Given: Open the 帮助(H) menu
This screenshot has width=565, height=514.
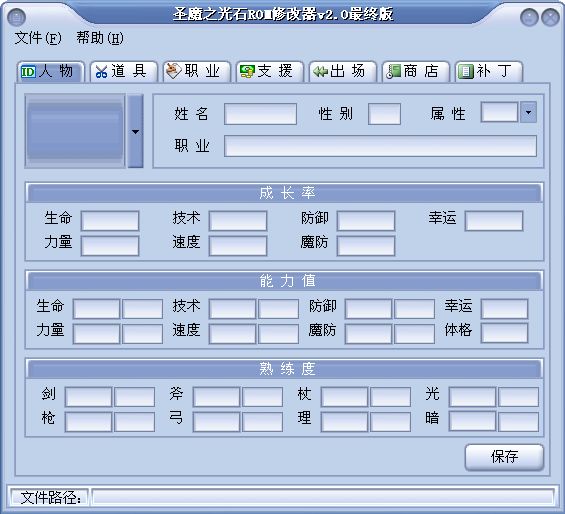Looking at the screenshot, I should (x=99, y=38).
